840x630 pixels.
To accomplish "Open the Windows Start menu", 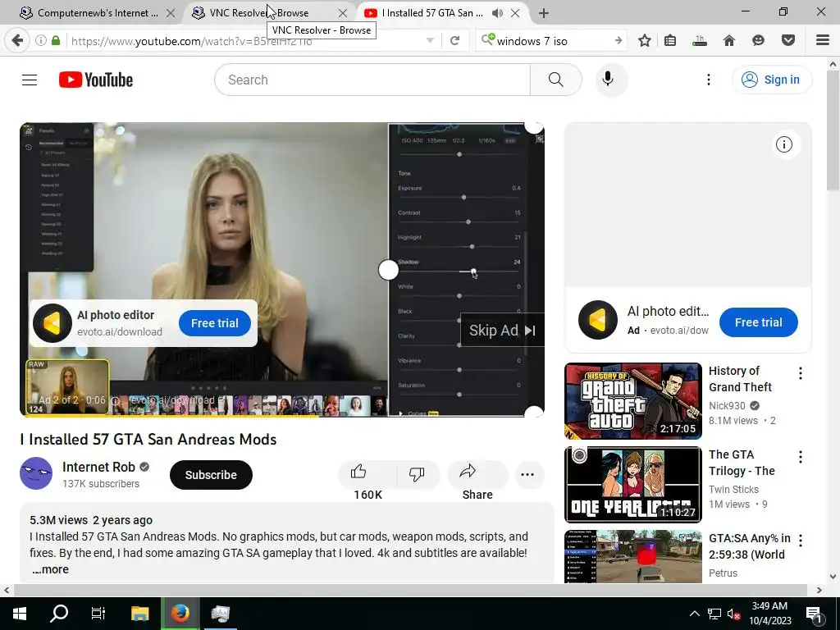I will 20,614.
